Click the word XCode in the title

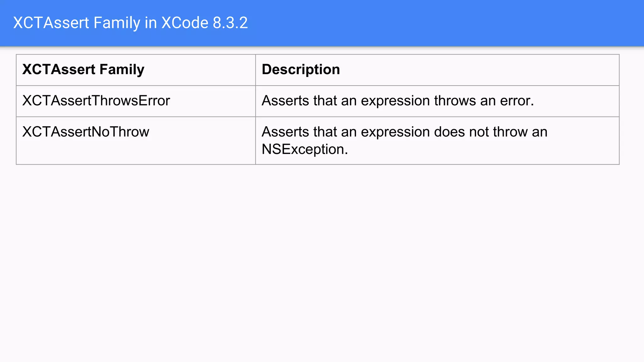pos(185,23)
